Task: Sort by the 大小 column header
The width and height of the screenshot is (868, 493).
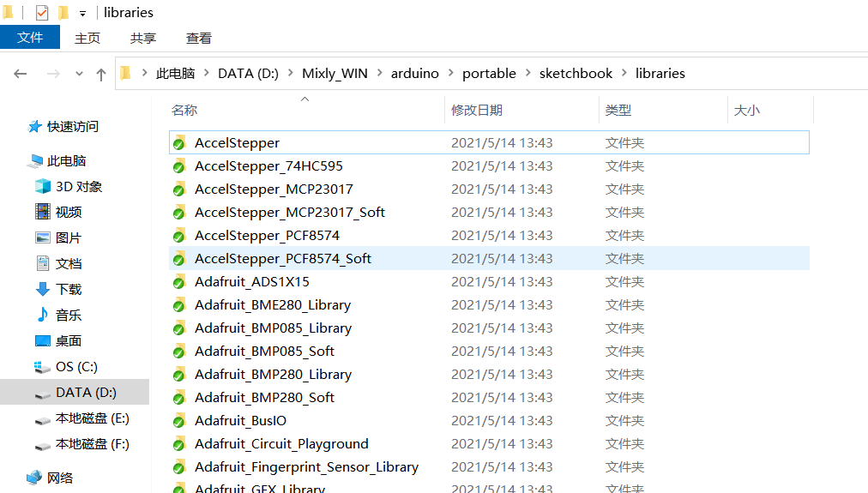Action: 747,110
